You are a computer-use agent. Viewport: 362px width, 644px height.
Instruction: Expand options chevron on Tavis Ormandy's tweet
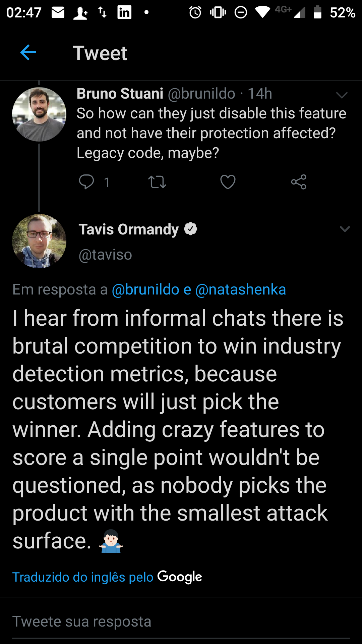(345, 229)
